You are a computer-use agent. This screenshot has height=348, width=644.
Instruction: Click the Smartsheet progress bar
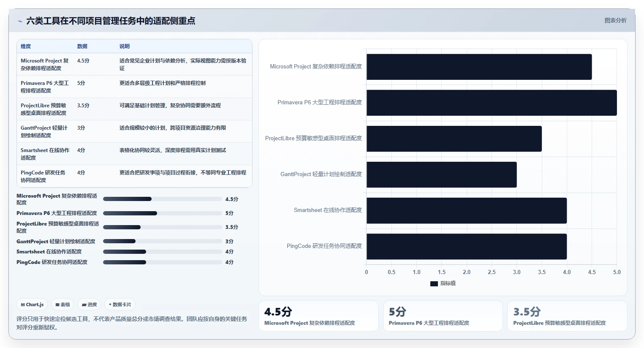point(163,252)
